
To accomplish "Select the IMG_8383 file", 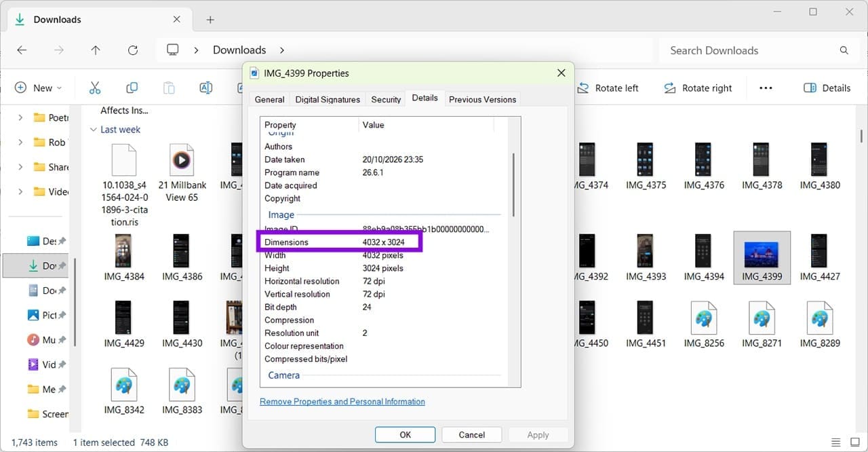I will [182, 392].
